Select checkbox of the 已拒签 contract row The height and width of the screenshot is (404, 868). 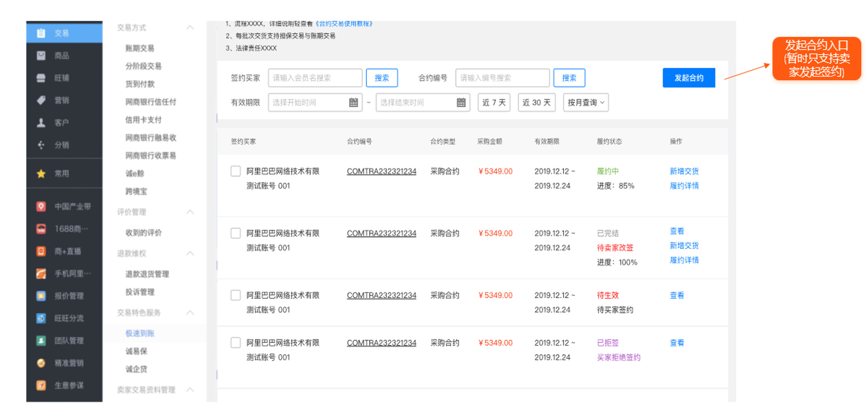[236, 343]
